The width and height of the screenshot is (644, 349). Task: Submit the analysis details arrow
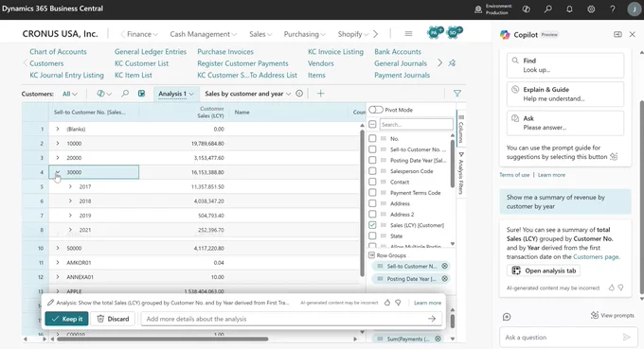(x=432, y=319)
